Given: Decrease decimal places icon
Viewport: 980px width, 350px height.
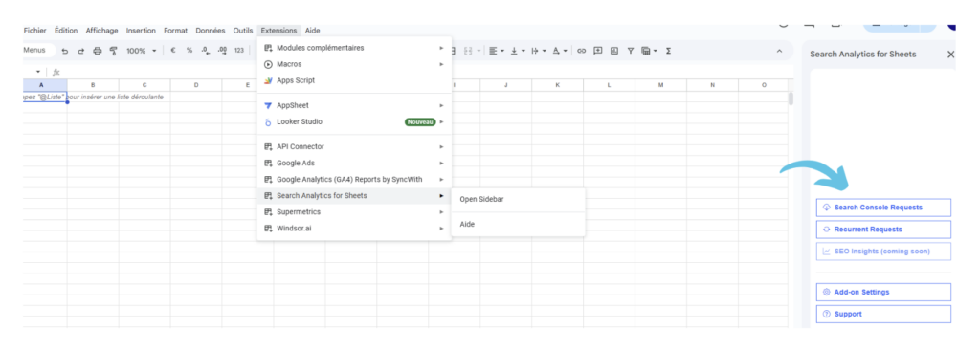Looking at the screenshot, I should [205, 51].
